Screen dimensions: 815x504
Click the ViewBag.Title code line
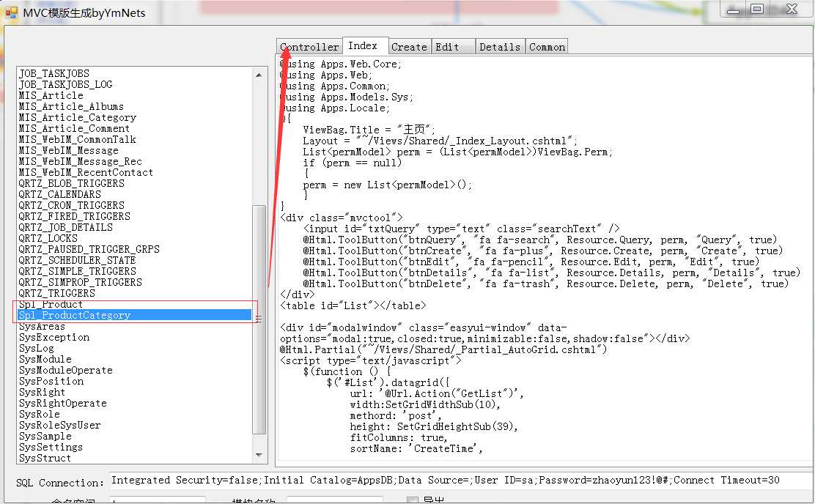[x=369, y=130]
